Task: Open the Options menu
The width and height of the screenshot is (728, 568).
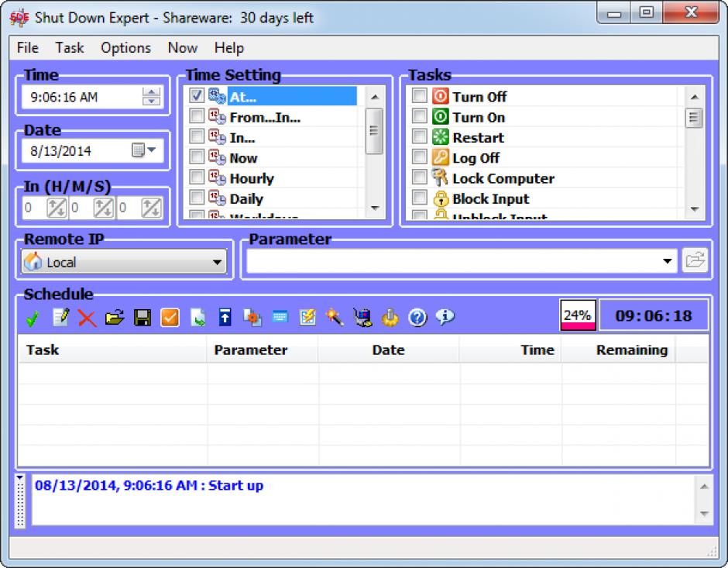Action: [125, 48]
